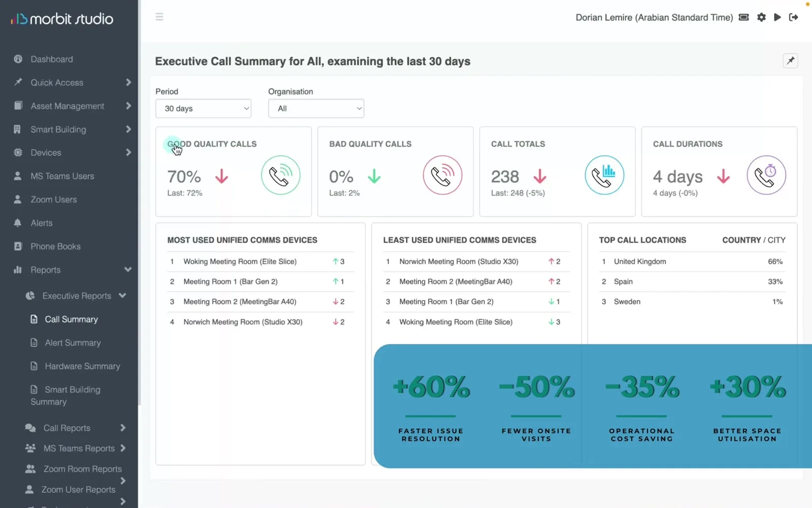812x508 pixels.
Task: Click the Devices chip icon
Action: coord(18,152)
